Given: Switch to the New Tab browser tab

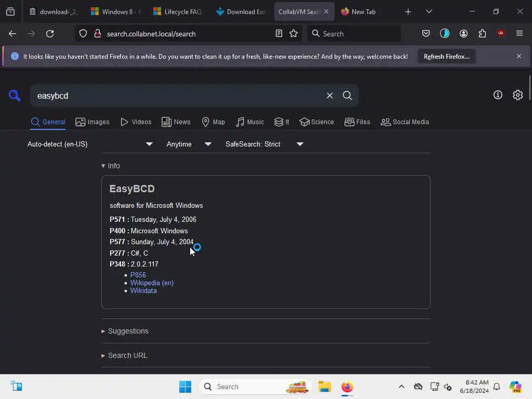Looking at the screenshot, I should (365, 12).
